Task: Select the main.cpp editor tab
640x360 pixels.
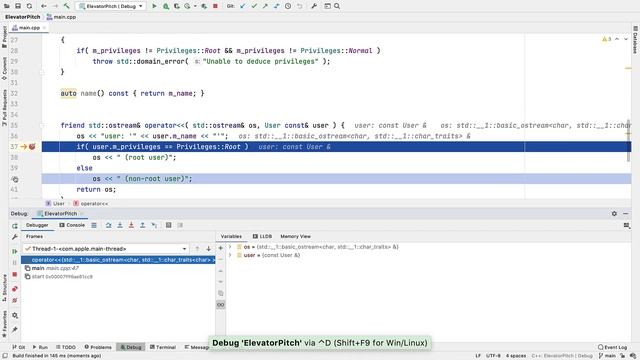Action: click(x=29, y=28)
